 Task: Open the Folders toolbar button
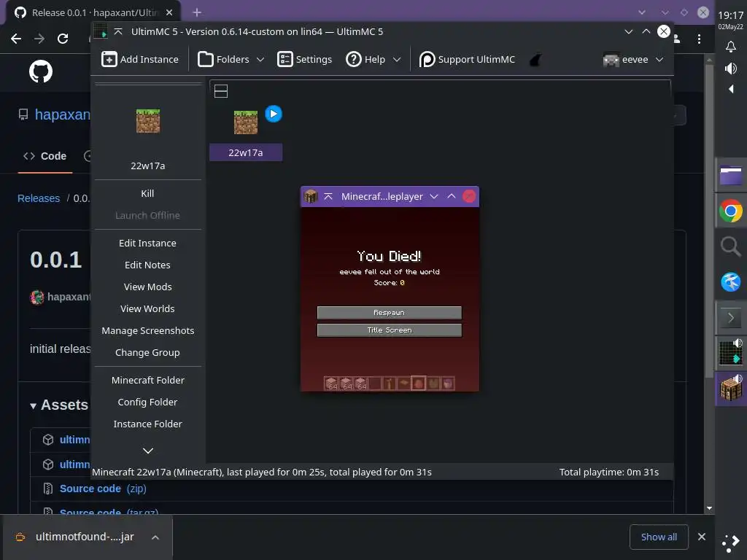(x=223, y=60)
